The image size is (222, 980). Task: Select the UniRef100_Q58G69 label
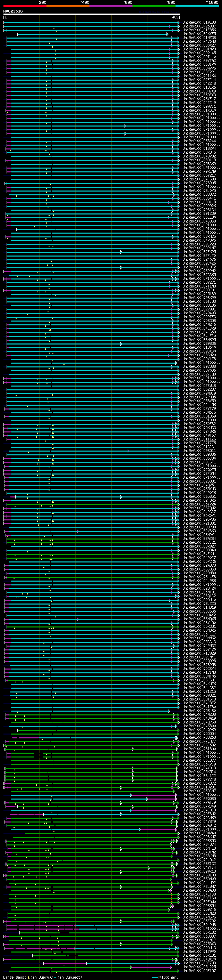(x=199, y=164)
